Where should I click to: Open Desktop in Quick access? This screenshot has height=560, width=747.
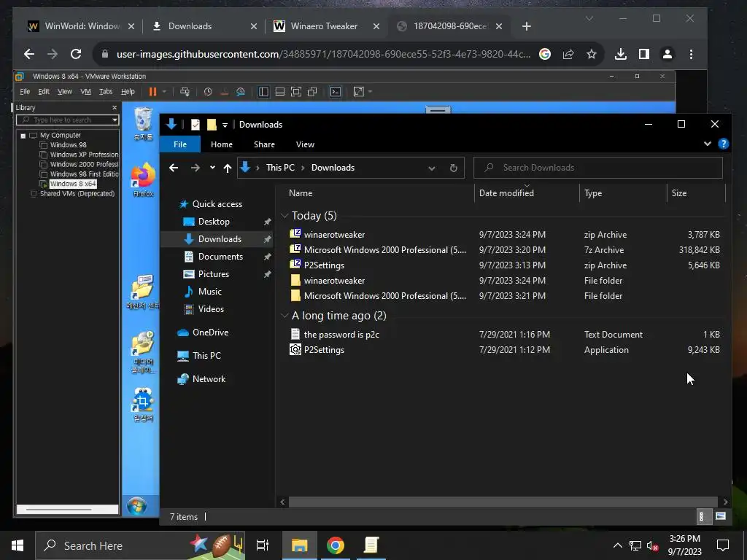(x=214, y=222)
